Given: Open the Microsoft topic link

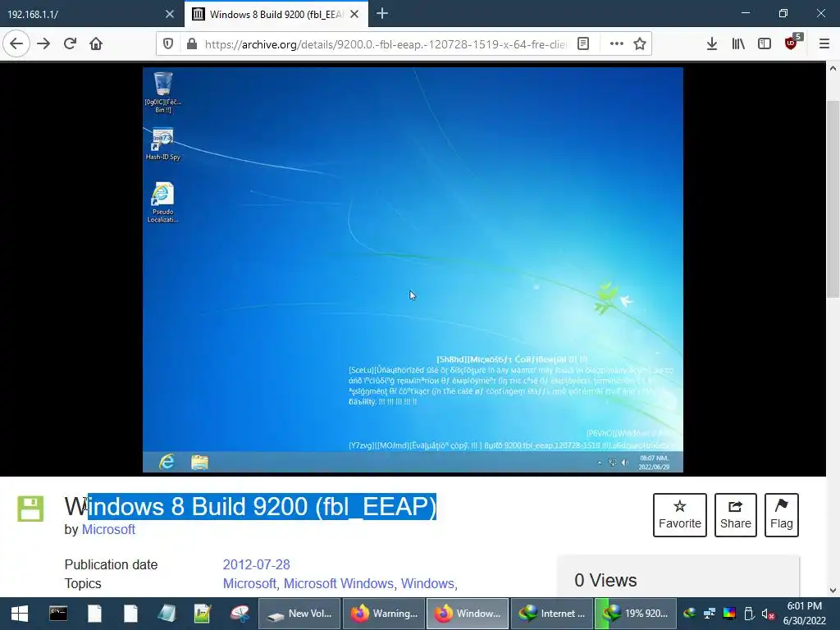Looking at the screenshot, I should (249, 583).
